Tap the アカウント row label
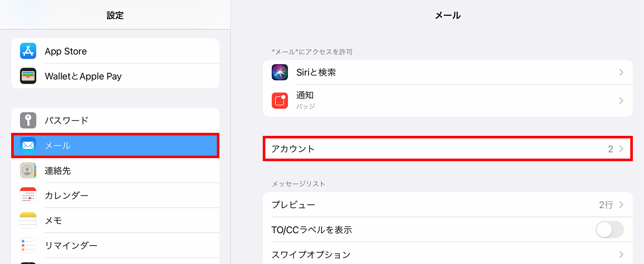 tap(293, 149)
